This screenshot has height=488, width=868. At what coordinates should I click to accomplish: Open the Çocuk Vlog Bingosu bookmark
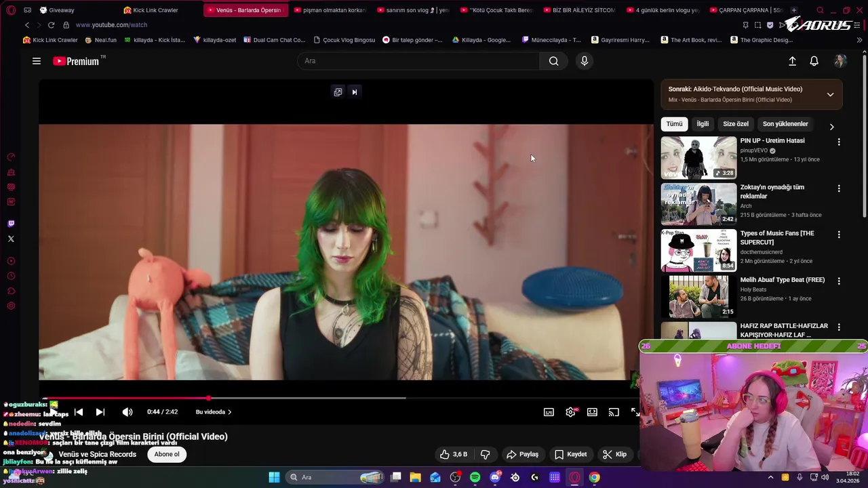pos(344,40)
